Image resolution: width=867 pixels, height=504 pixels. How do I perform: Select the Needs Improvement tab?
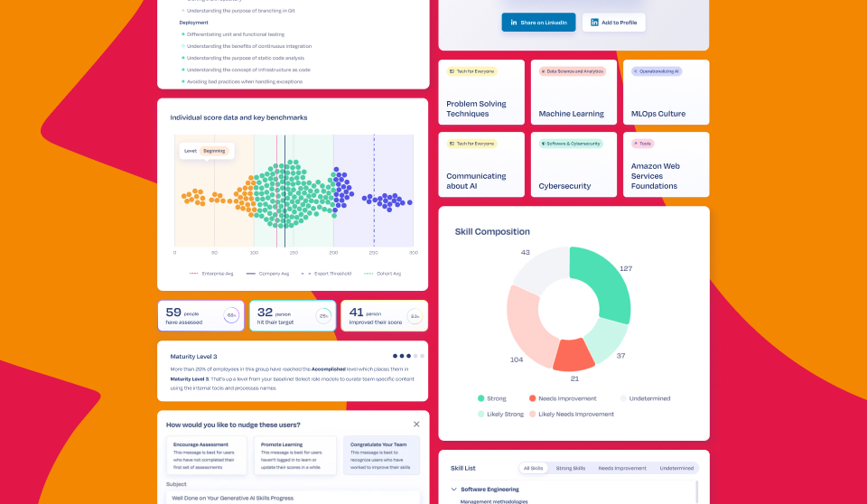point(622,468)
